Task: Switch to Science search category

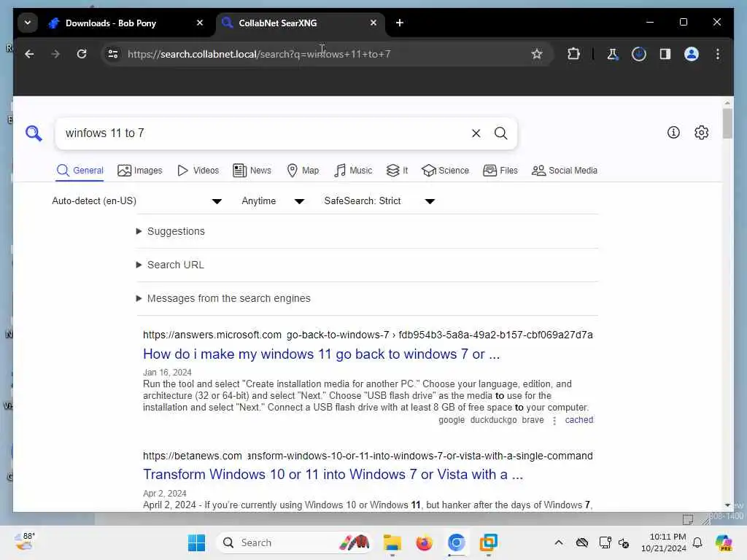Action: (x=446, y=171)
